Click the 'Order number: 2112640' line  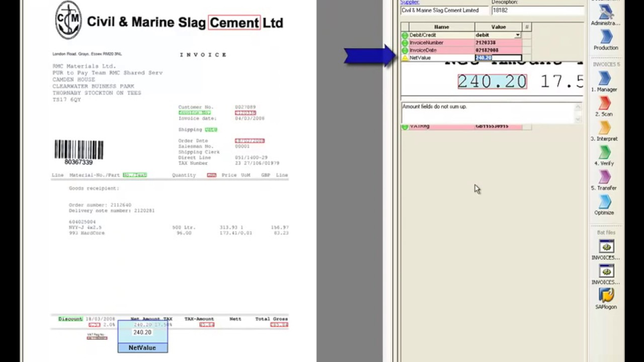100,205
